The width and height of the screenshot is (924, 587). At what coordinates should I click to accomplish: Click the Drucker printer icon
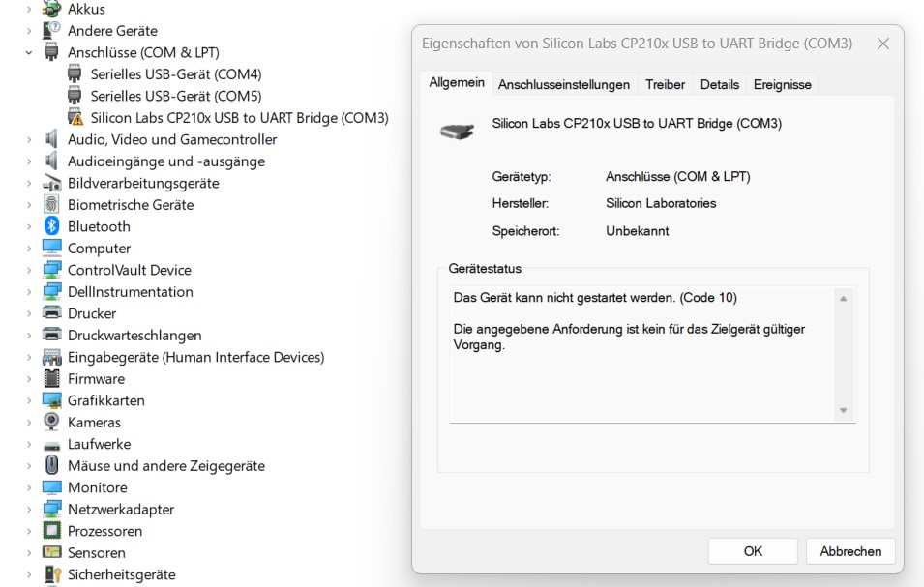coord(52,313)
